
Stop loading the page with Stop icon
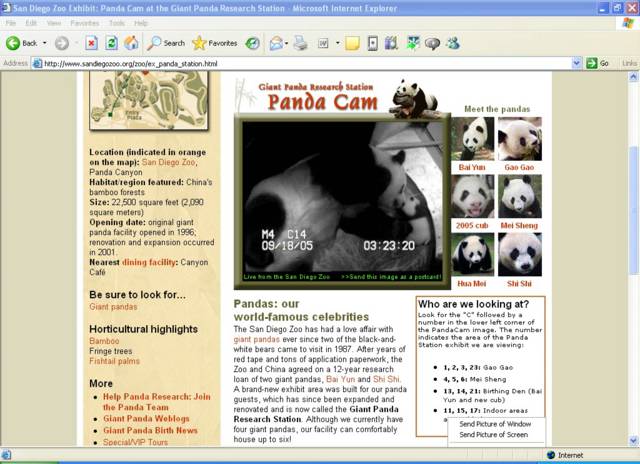[91, 43]
